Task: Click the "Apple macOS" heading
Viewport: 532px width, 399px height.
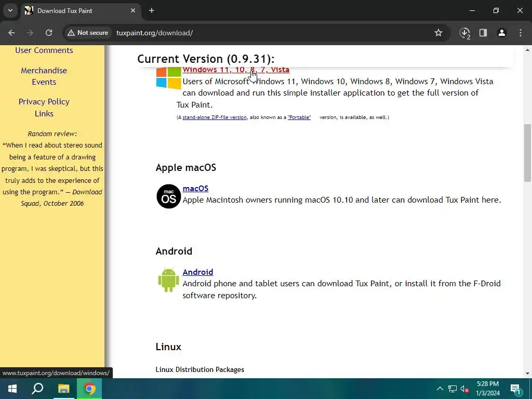Action: tap(186, 168)
